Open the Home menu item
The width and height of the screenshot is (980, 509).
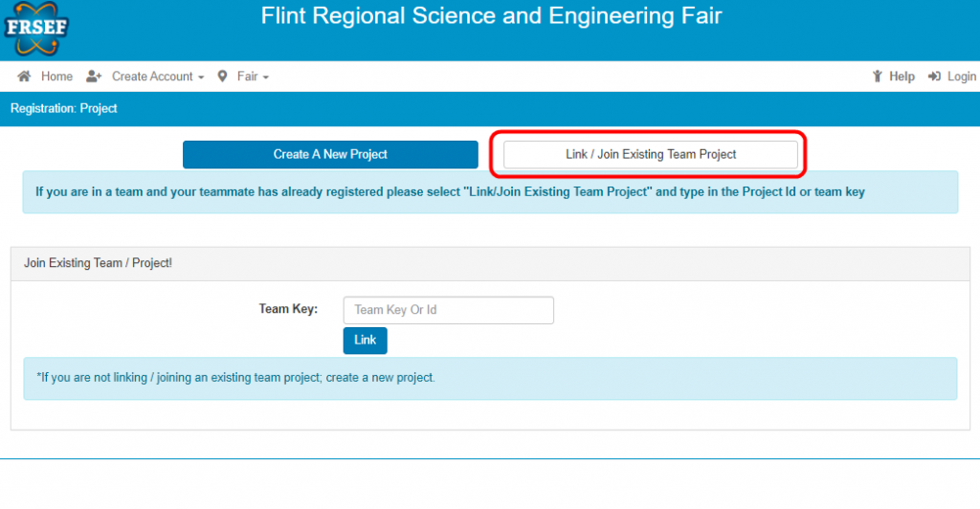point(56,77)
